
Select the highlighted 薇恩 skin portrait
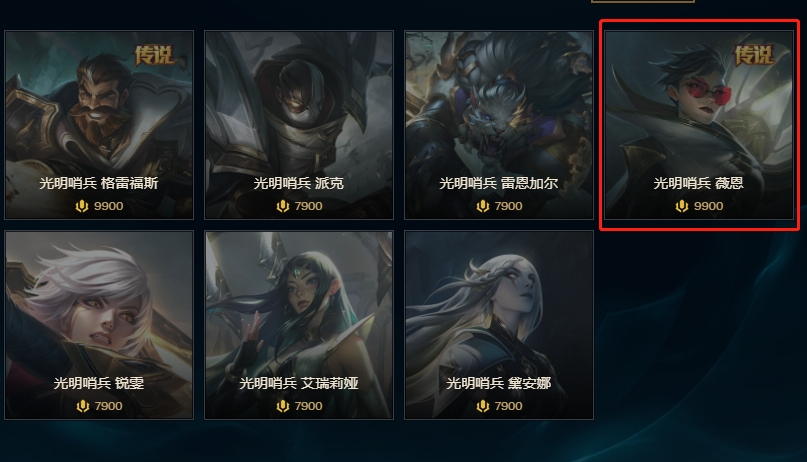(699, 125)
